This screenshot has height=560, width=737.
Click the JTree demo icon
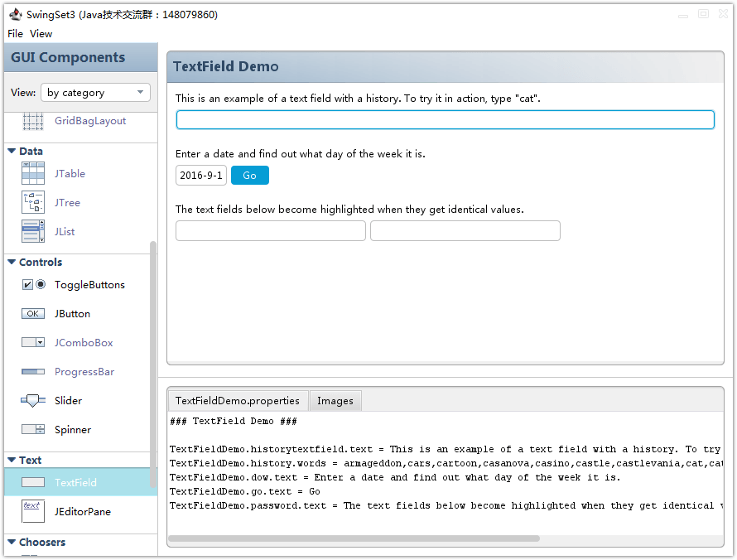point(33,203)
